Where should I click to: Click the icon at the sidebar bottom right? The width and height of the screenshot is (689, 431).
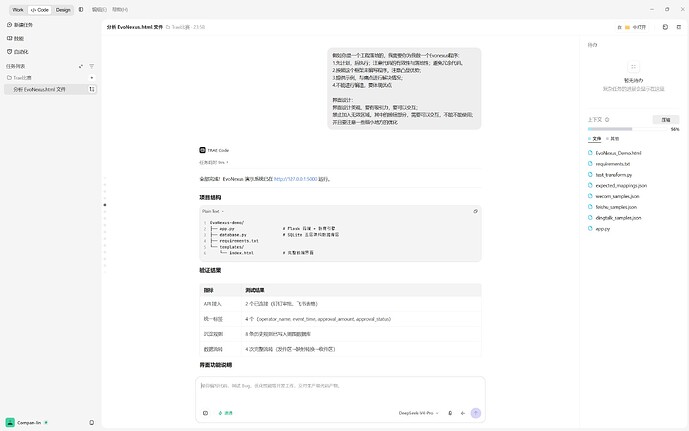91,422
